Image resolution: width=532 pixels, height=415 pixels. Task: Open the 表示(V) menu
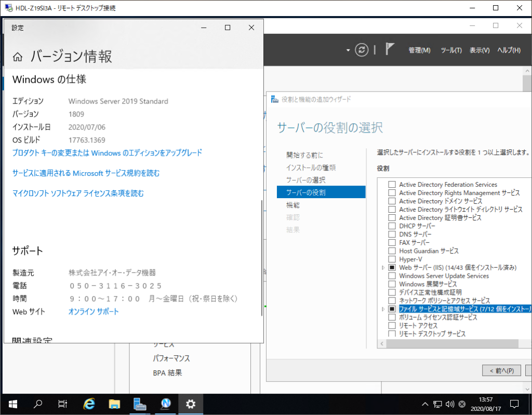[480, 50]
